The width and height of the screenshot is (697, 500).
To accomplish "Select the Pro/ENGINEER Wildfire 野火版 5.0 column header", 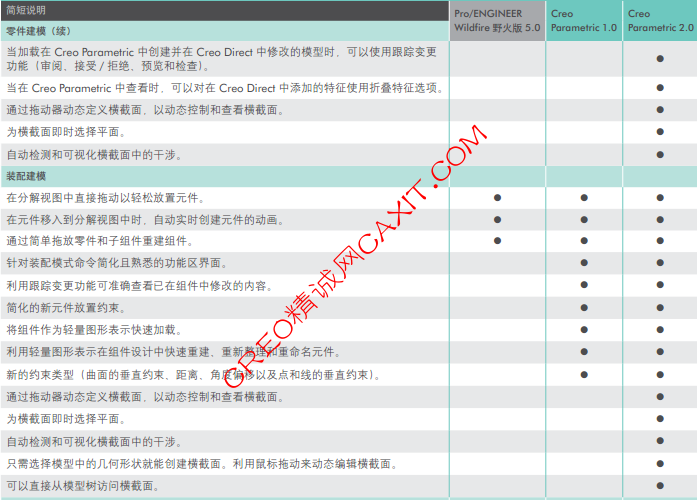I will [497, 21].
